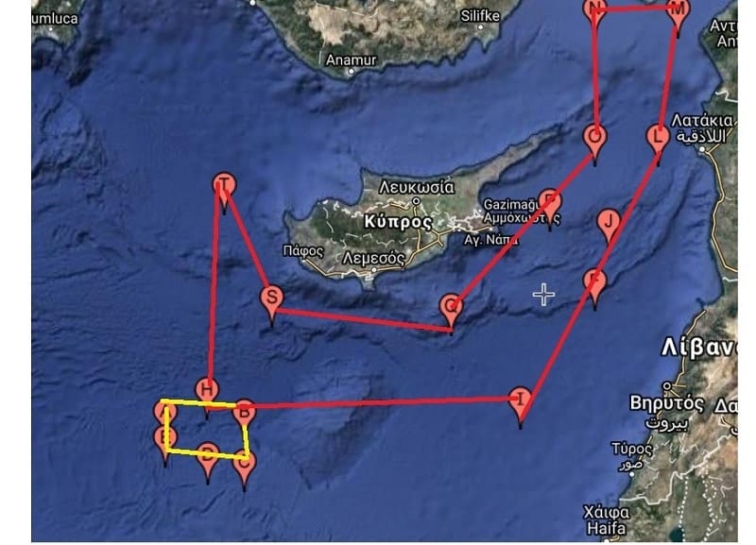Click the Λεμεσός city label
The width and height of the screenshot is (756, 545).
pos(374,259)
